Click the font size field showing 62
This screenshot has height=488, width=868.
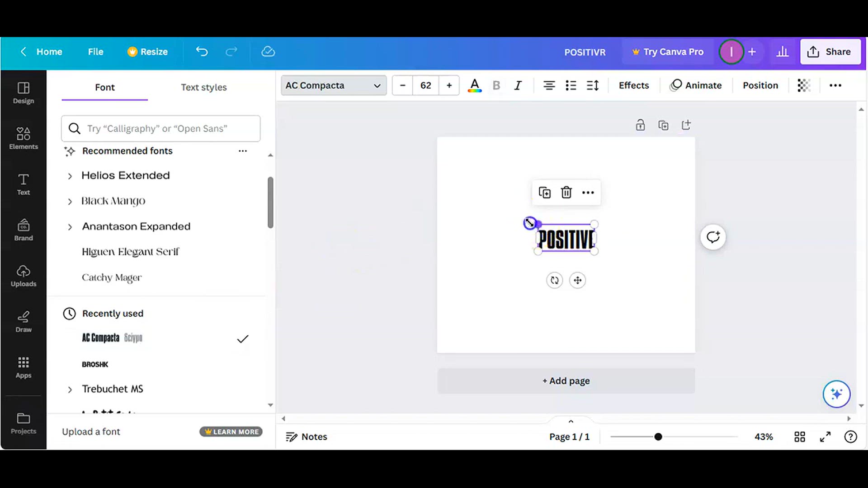coord(425,85)
